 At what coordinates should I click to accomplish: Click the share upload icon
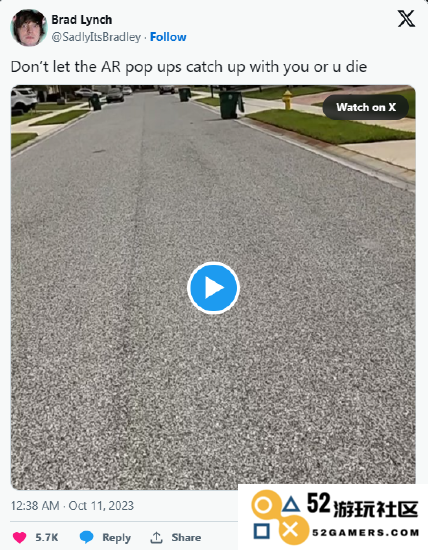(x=156, y=537)
